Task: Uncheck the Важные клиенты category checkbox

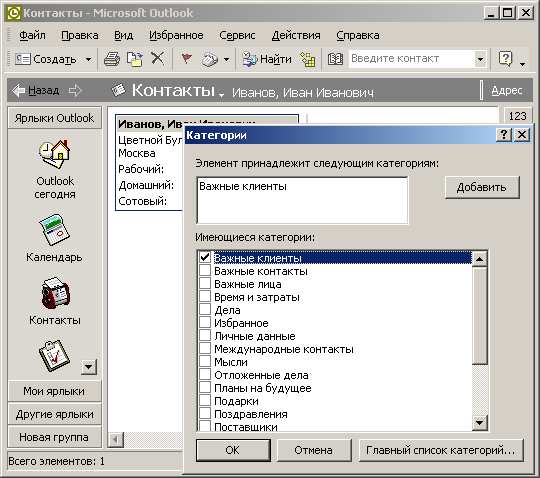Action: coord(205,257)
